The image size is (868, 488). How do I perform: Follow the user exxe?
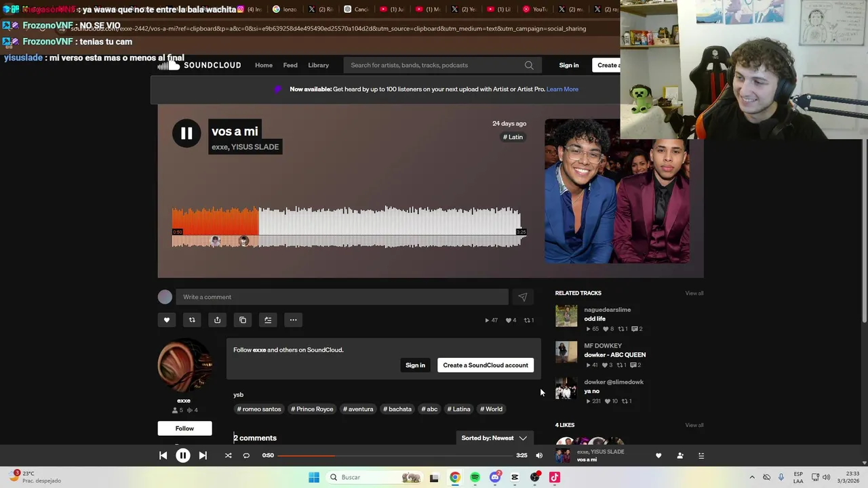184,428
